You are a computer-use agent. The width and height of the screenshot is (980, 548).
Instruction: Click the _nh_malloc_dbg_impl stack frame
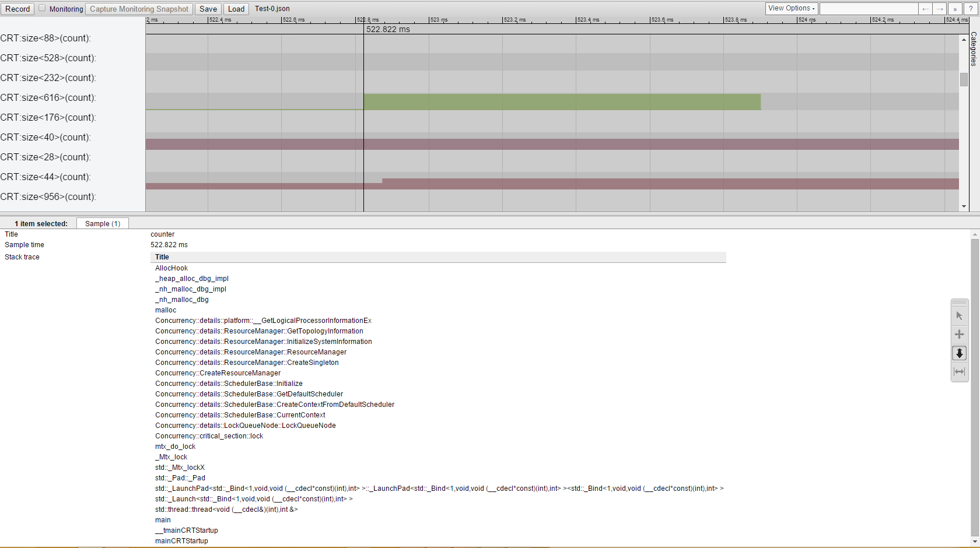[x=191, y=289]
